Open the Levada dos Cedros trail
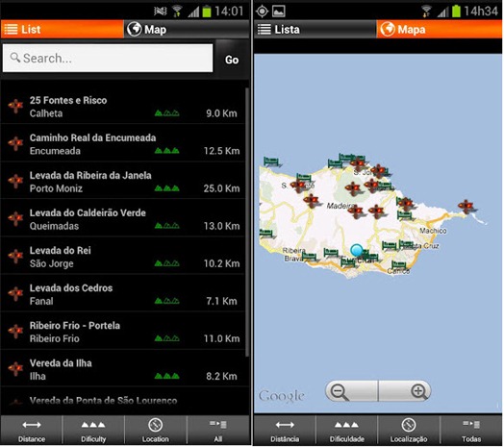This screenshot has width=504, height=447. coord(123,294)
